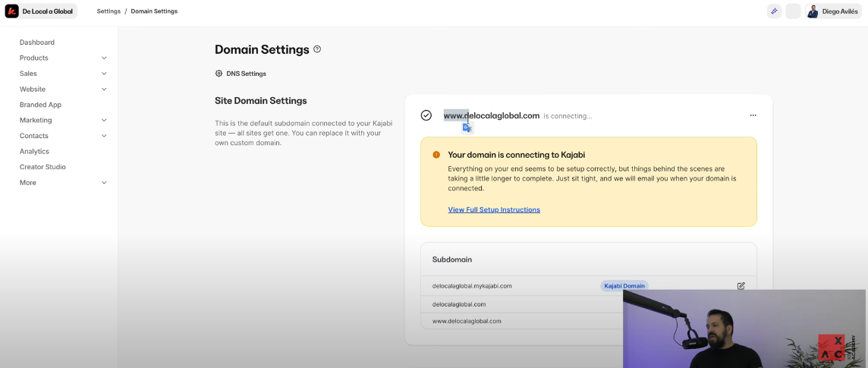This screenshot has width=868, height=368.
Task: Open View Full Setup Instructions link
Action: 494,209
